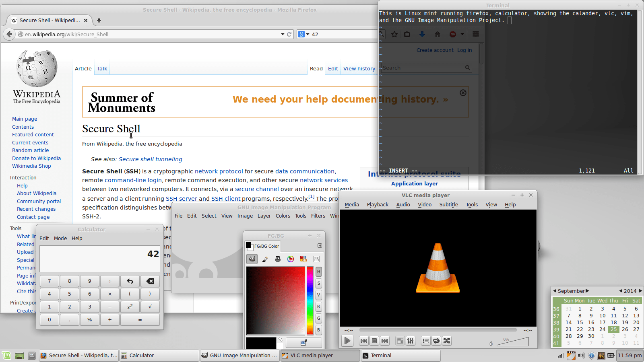Open the AdBlock Plus dropdown arrow
The image size is (644, 362).
[x=462, y=34]
